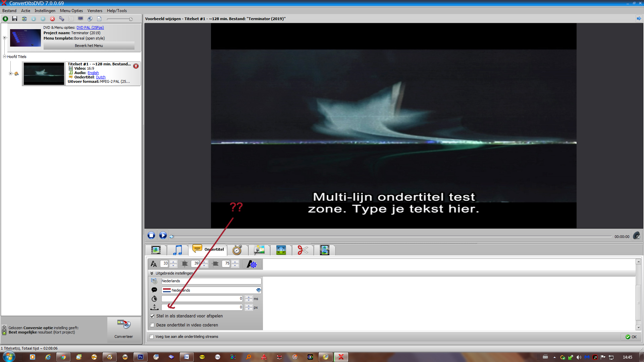Open the Actie menu
This screenshot has height=362, width=644.
(25, 11)
